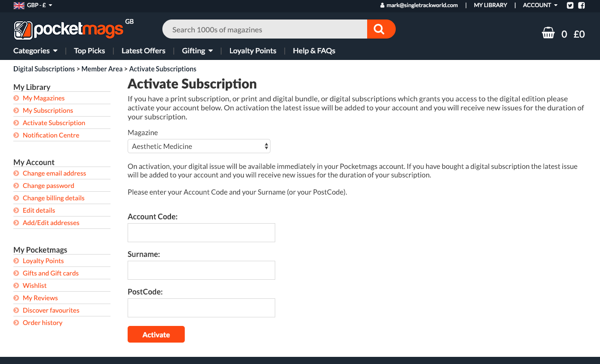This screenshot has height=364, width=600.
Task: Open the shopping basket icon
Action: pos(549,34)
